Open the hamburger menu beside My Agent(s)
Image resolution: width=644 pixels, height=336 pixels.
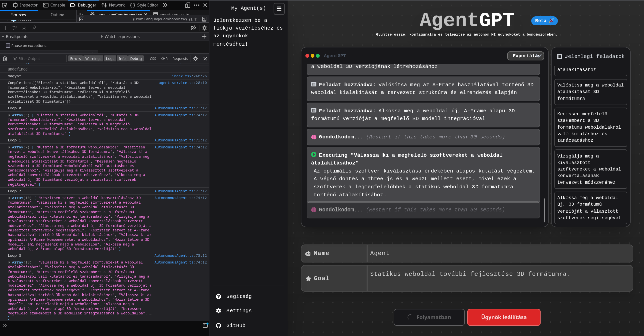279,9
